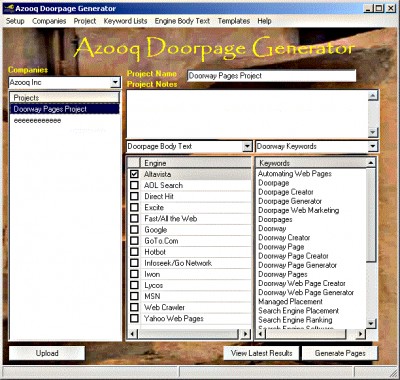Screen dimensions: 400x380
Task: Select keyword Managed Placement
Action: [x=290, y=302]
